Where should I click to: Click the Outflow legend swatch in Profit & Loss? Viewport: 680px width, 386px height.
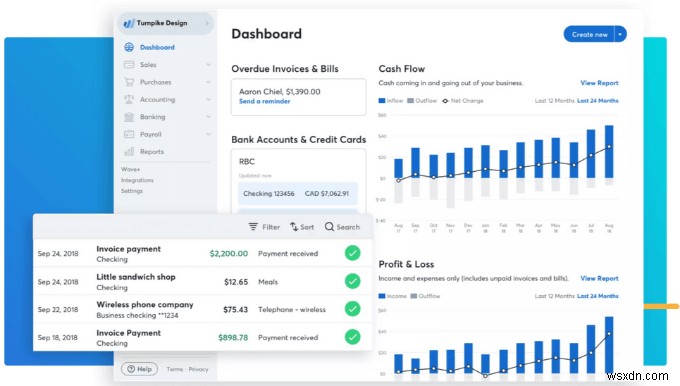pos(414,296)
